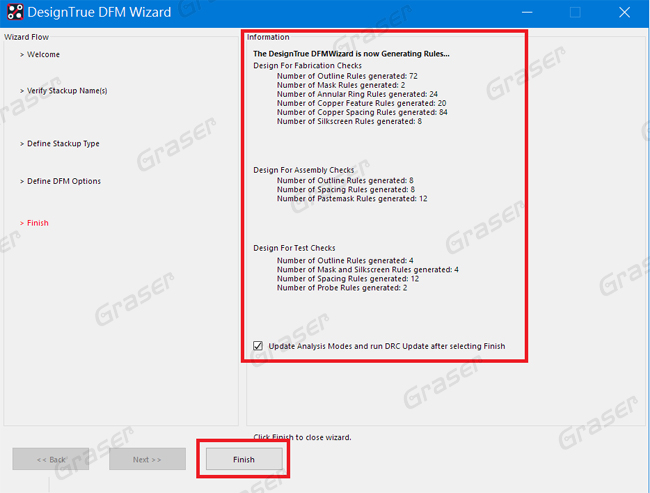Click 'Number of Outline Rules generated: 72'

click(347, 76)
